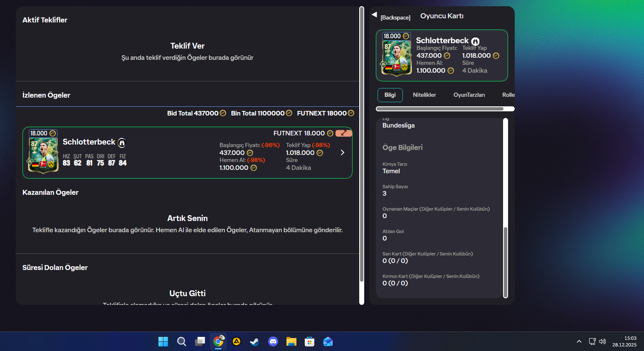The height and width of the screenshot is (351, 644).
Task: Click the Artık Senin heading text
Action: point(188,218)
